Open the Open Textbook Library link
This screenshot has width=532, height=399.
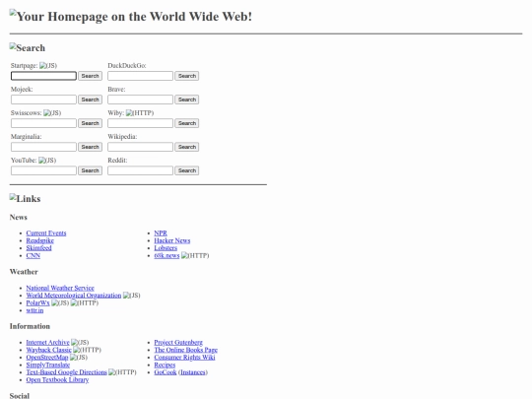(x=57, y=379)
